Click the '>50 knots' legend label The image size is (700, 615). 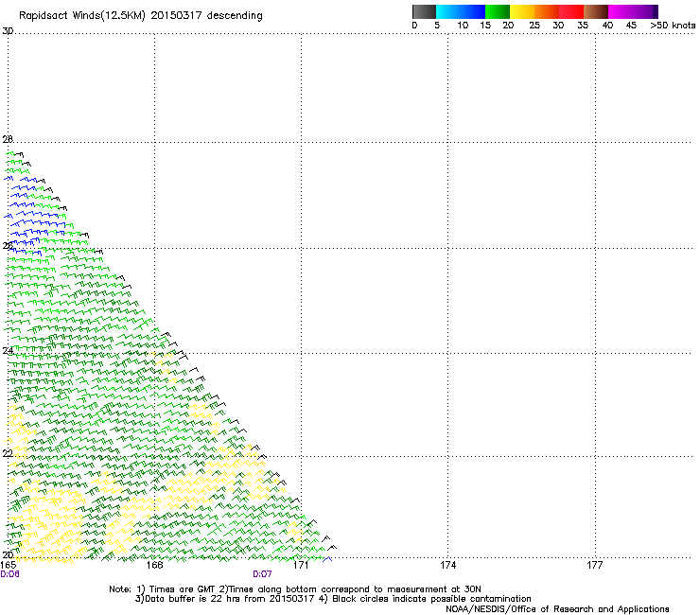click(x=673, y=26)
